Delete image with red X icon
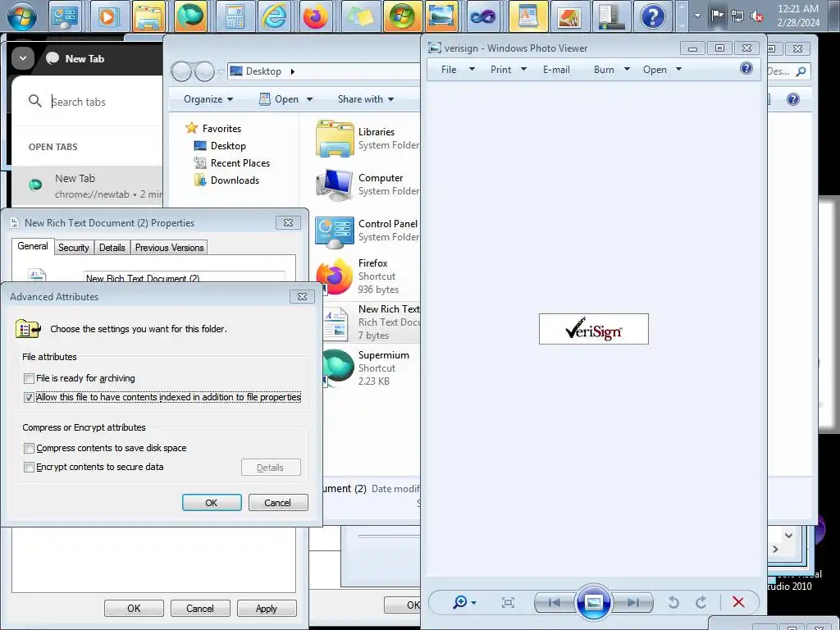840x630 pixels. (738, 602)
